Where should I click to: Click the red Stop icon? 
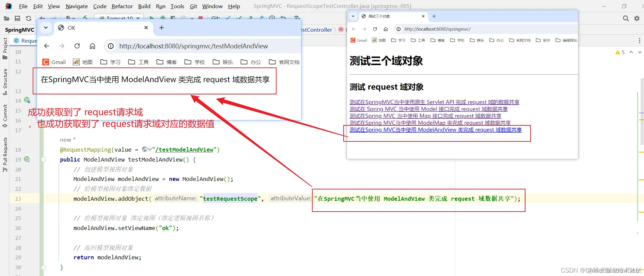(x=201, y=18)
